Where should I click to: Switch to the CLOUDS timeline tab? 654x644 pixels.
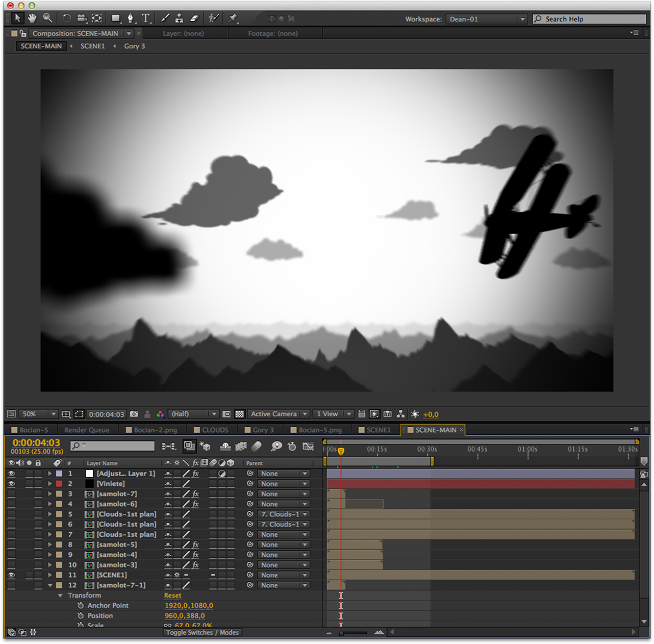pos(211,430)
